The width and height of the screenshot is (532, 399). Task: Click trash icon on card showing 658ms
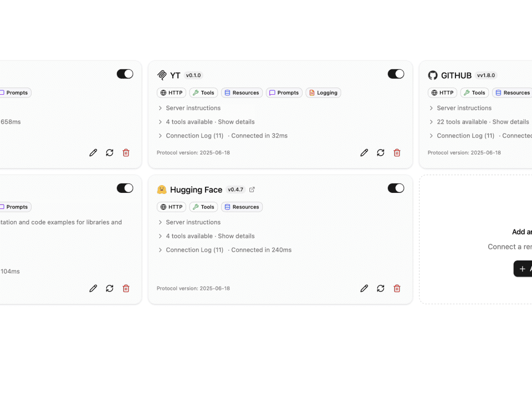[126, 153]
